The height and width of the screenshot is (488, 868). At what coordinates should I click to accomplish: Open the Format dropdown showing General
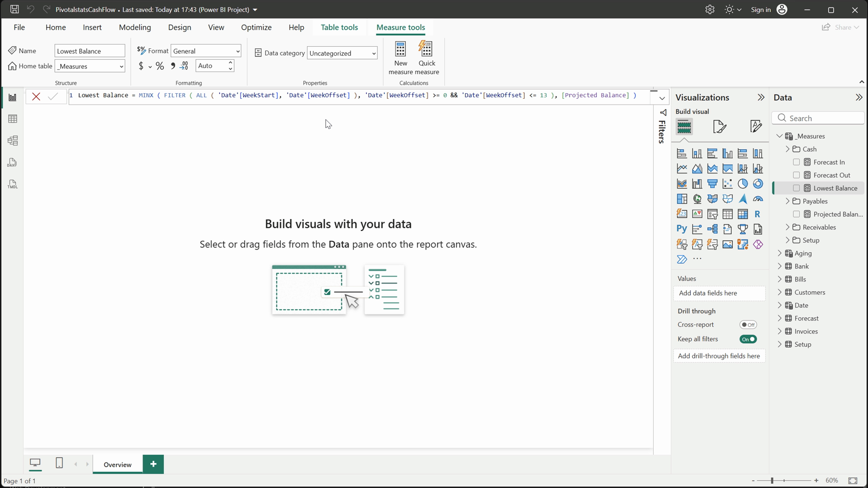coord(206,51)
